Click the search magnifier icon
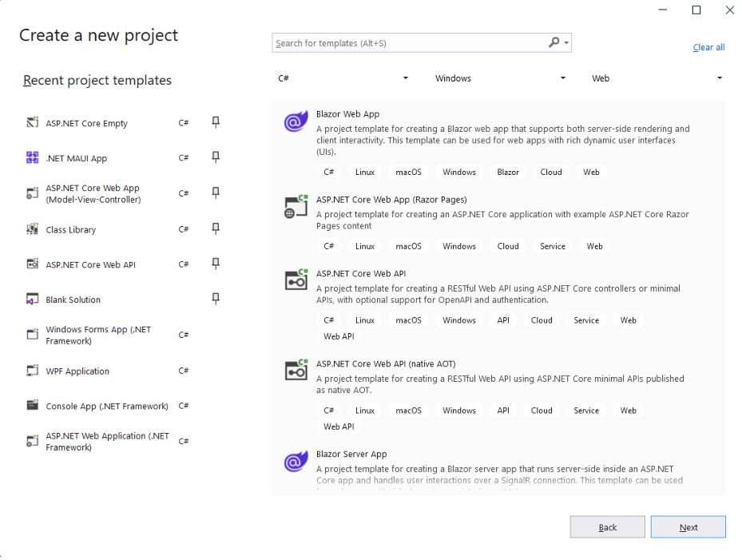742x560 pixels. [554, 42]
